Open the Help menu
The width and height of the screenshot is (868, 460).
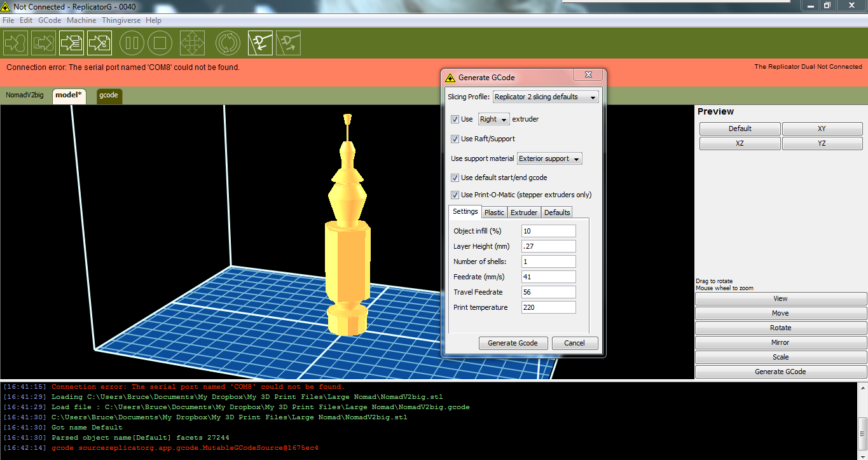[153, 20]
